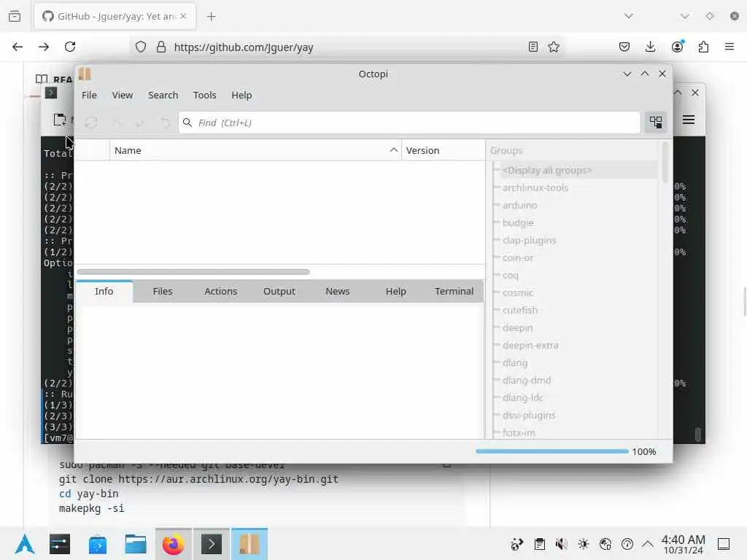Click the package list horizontal scrollbar

click(x=193, y=272)
